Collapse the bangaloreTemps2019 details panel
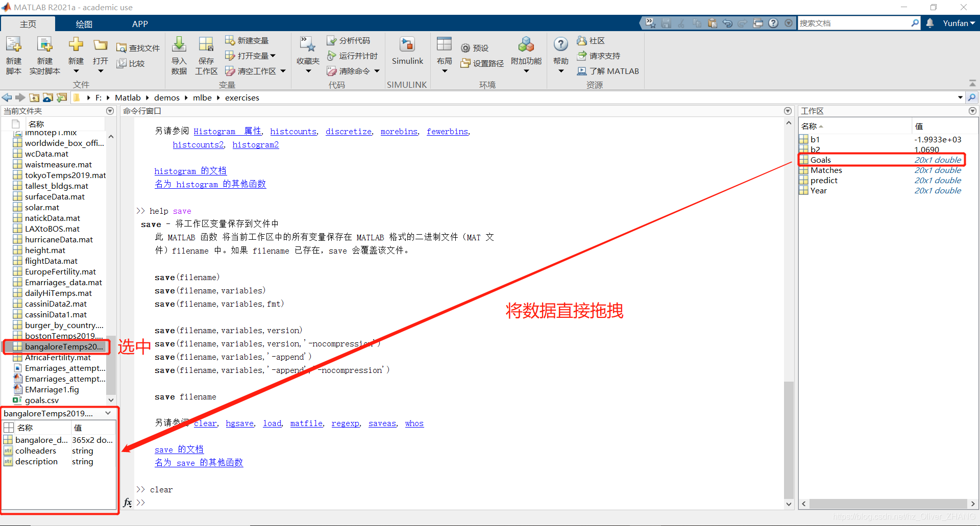Viewport: 980px width, 526px height. [108, 413]
